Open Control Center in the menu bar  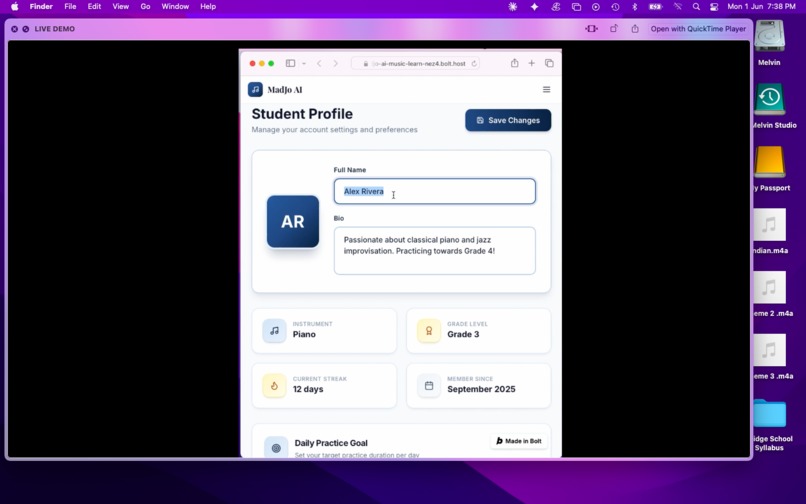click(714, 7)
